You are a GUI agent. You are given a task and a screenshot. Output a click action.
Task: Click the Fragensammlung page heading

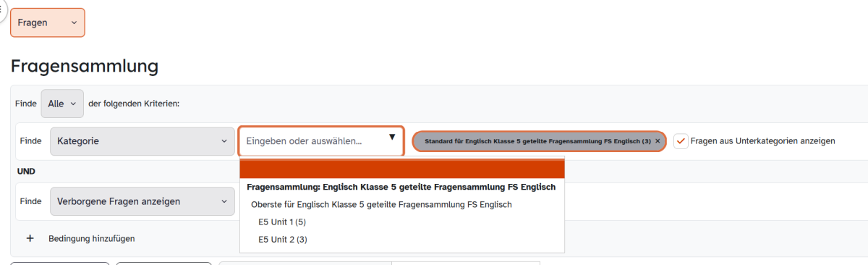click(x=85, y=66)
